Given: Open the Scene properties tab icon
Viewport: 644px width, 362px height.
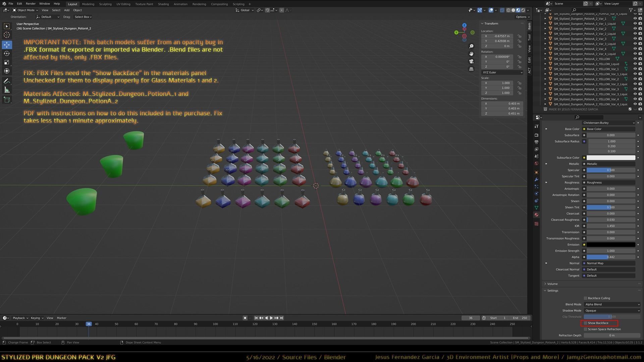Looking at the screenshot, I should pos(536,156).
